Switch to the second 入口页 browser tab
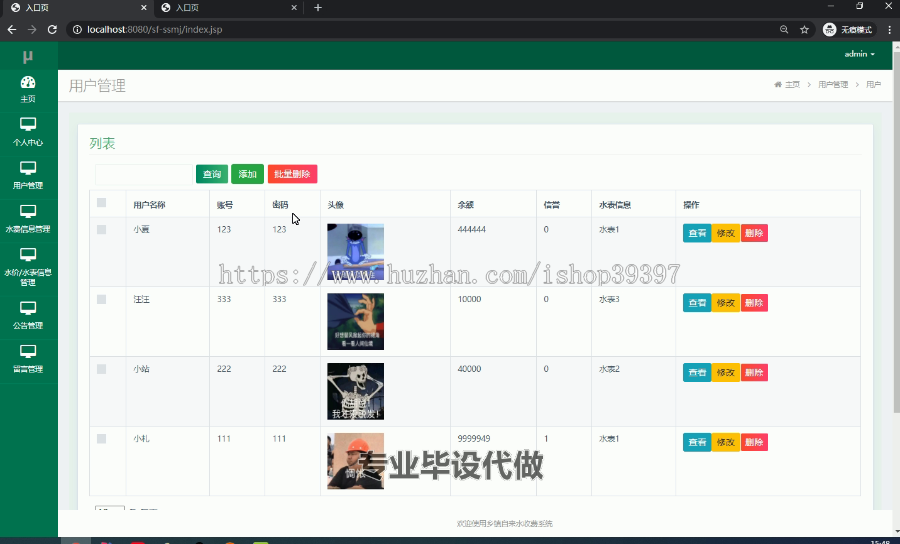This screenshot has width=900, height=544. (230, 7)
